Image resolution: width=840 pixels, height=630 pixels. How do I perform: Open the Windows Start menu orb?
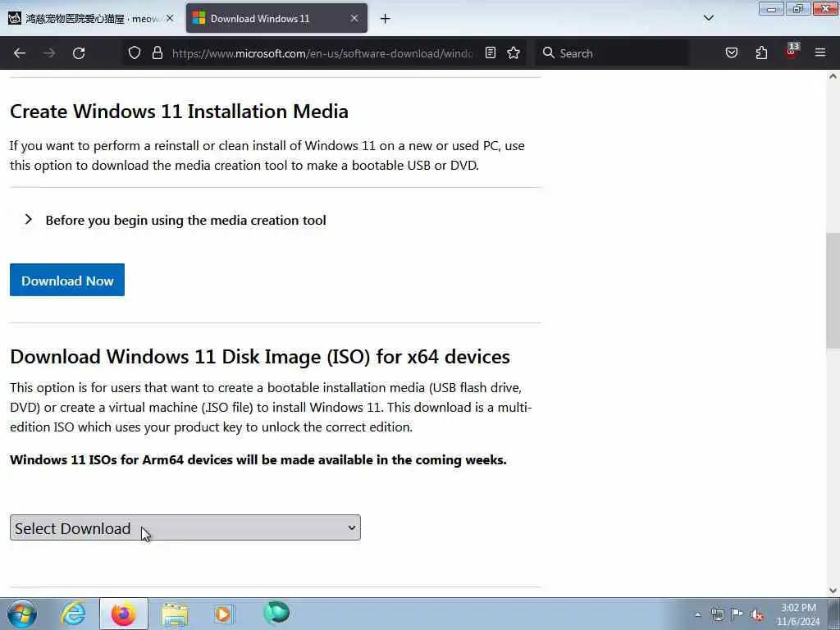pyautogui.click(x=22, y=614)
